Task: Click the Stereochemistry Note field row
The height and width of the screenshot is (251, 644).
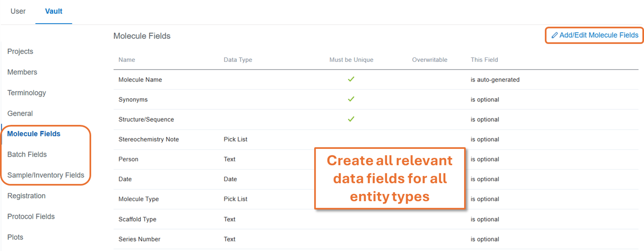Action: [149, 139]
